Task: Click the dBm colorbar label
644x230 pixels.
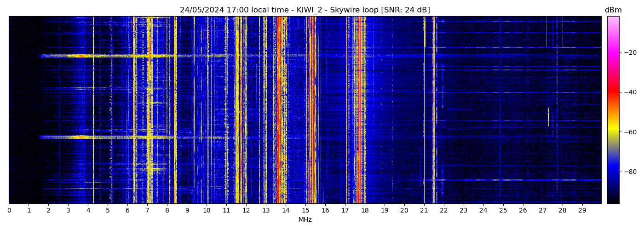Action: 613,10
